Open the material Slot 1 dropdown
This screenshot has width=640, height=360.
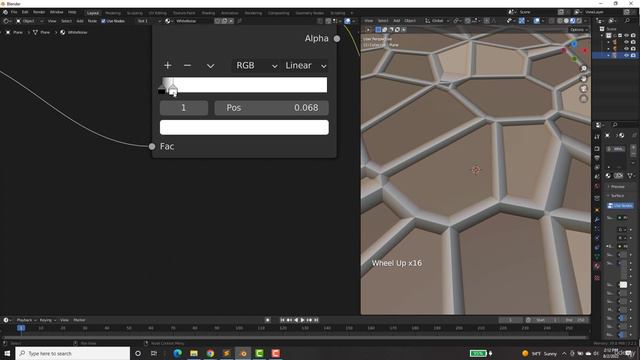tap(148, 21)
